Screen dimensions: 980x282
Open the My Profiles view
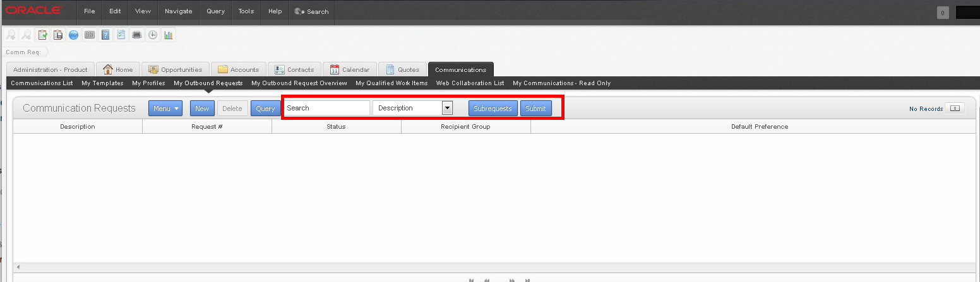tap(148, 83)
